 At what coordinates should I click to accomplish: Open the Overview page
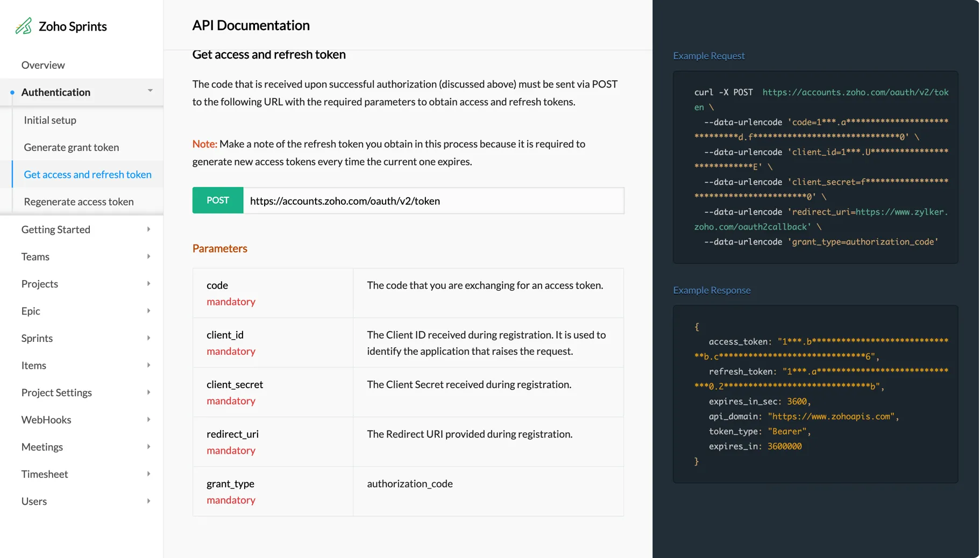[x=43, y=65]
